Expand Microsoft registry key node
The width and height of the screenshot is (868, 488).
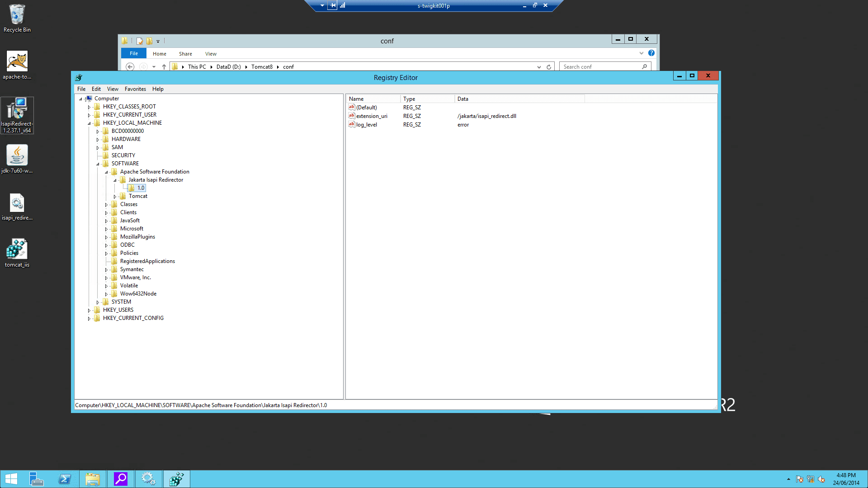pyautogui.click(x=106, y=229)
